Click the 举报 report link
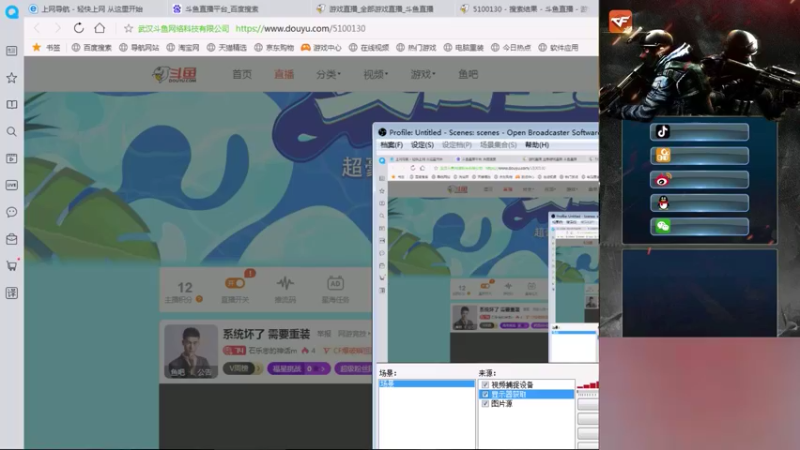Viewport: 800px width, 450px height. point(324,334)
